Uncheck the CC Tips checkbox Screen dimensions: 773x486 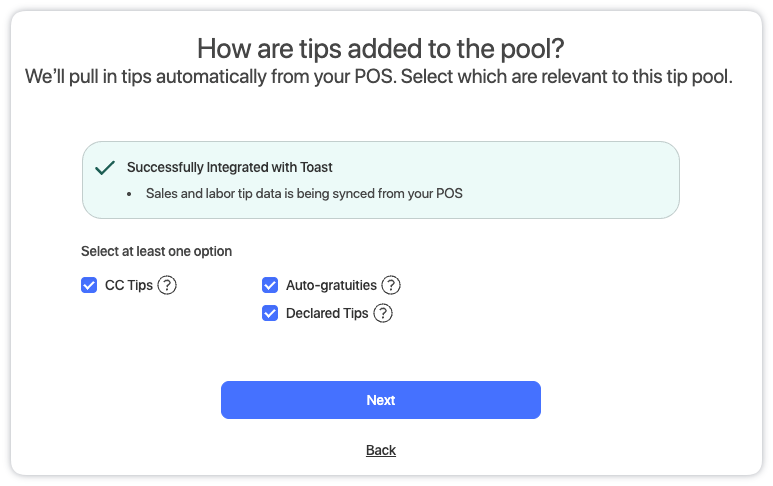(89, 285)
